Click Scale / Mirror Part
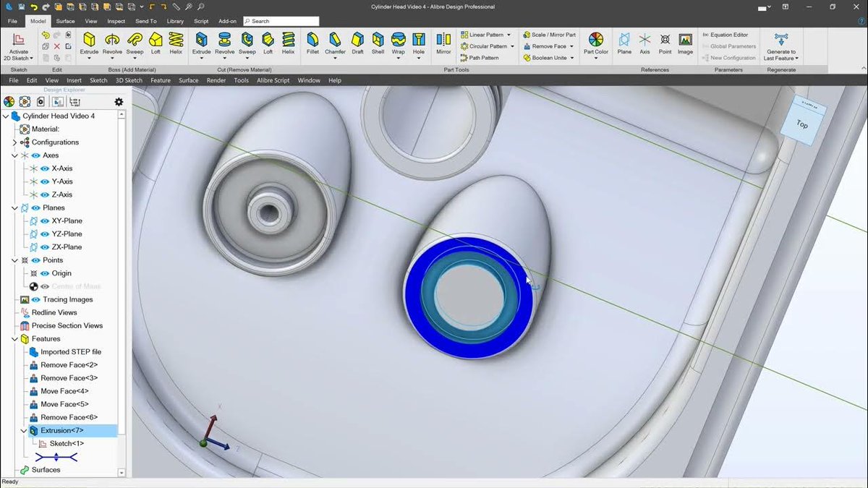Image resolution: width=868 pixels, height=488 pixels. click(x=549, y=35)
